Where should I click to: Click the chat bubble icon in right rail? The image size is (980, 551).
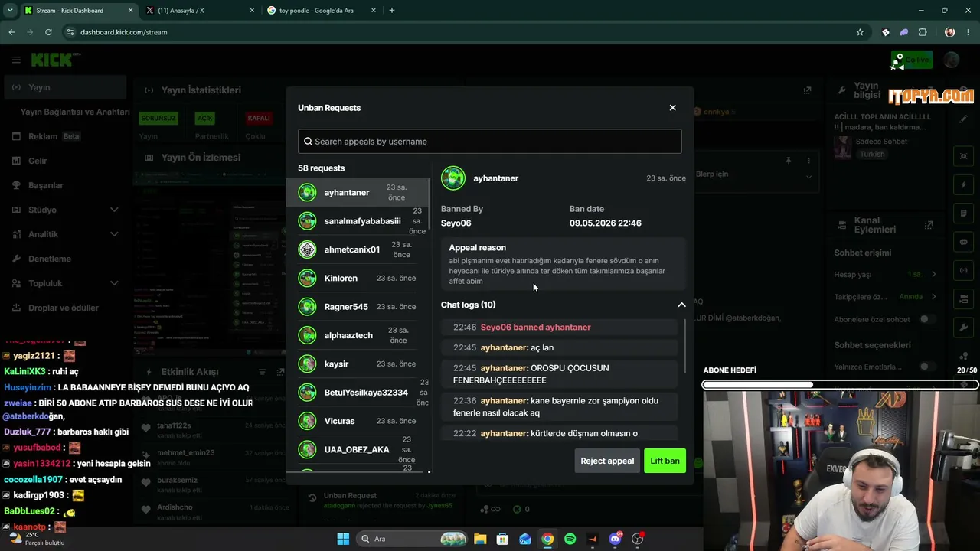click(964, 242)
